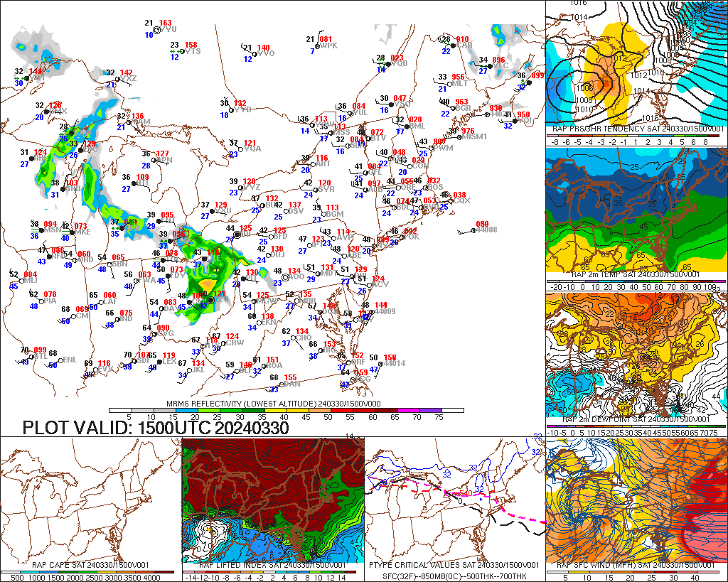Select the BGM station label
Viewport: 728px width, 582px height.
coord(335,214)
